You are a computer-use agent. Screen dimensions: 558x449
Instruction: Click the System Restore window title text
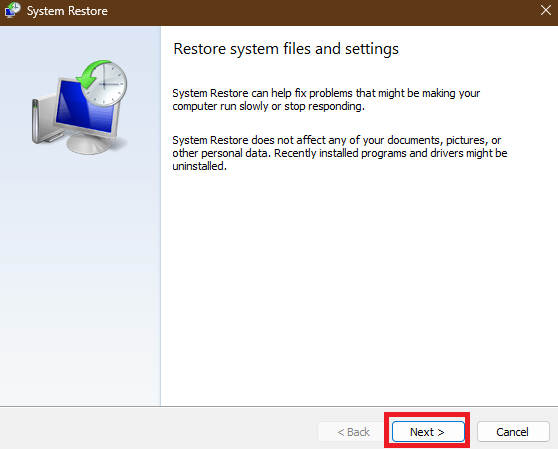(67, 11)
